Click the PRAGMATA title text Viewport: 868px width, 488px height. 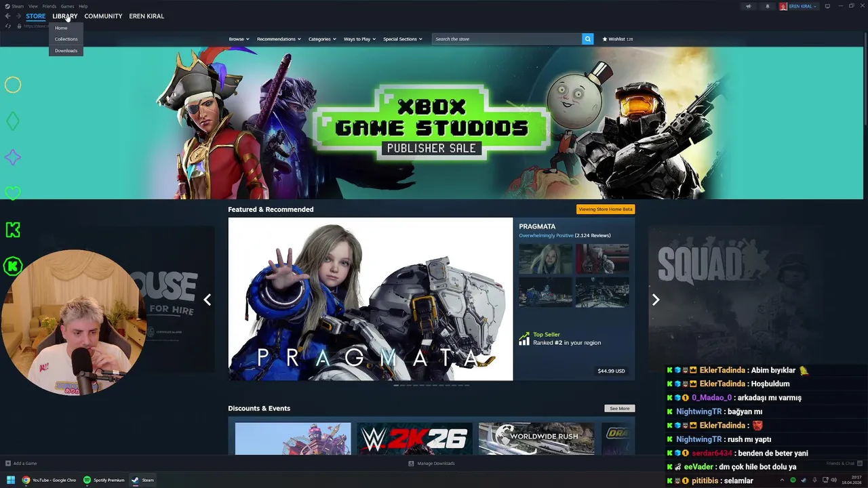point(537,226)
